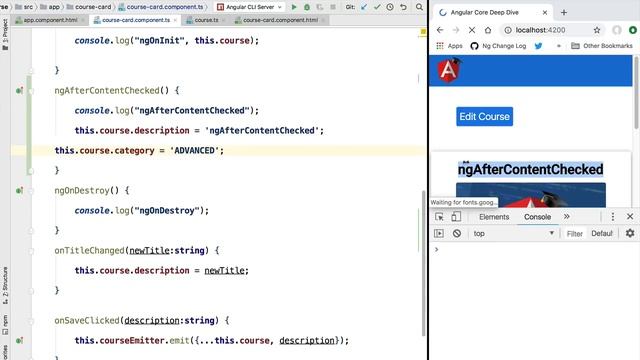The width and height of the screenshot is (640, 360).
Task: Go to Chrome home page
Action: [x=488, y=30]
